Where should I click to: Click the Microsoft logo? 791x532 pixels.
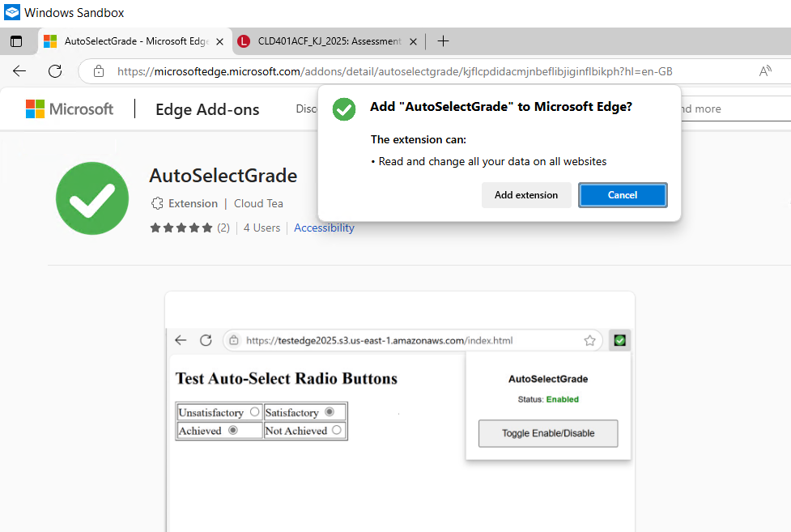pyautogui.click(x=69, y=109)
